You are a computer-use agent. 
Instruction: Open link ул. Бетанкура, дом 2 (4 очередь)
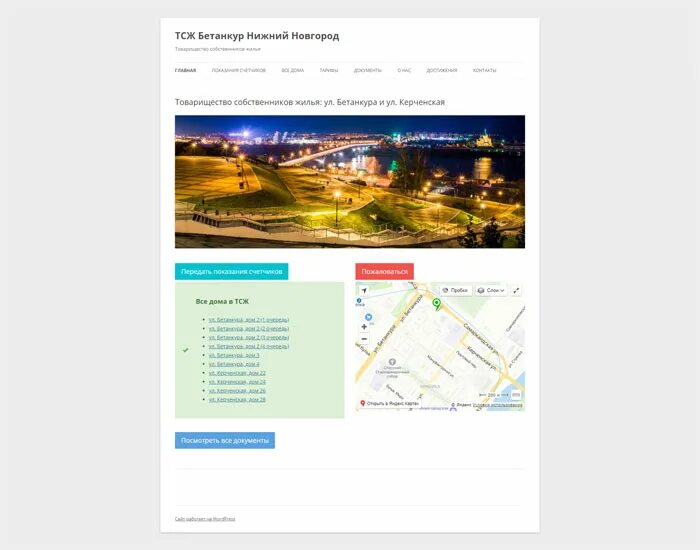[249, 346]
